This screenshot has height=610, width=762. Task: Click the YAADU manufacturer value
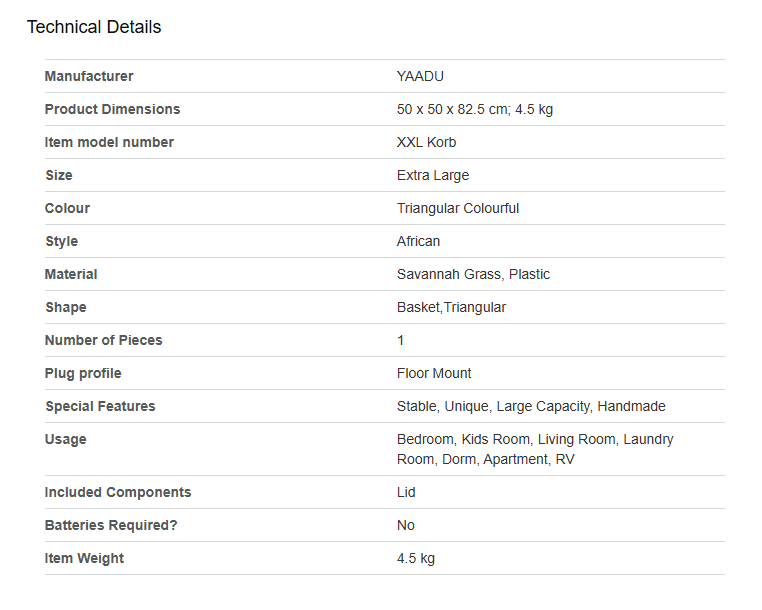(x=420, y=76)
